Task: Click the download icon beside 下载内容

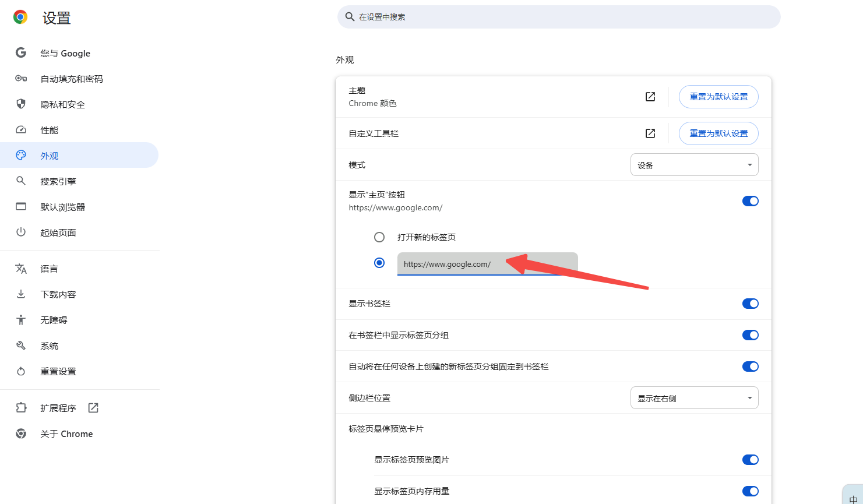Action: tap(21, 294)
